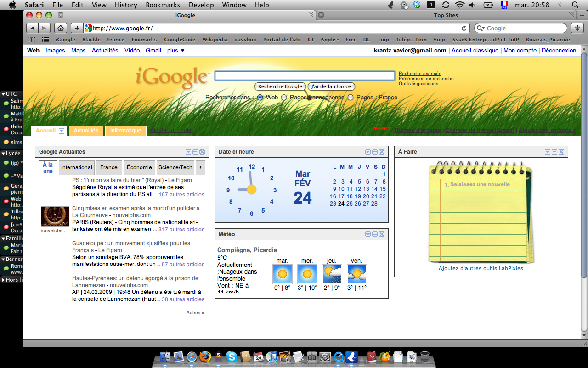The height and width of the screenshot is (368, 588).
Task: Open the Dropbox menu bar icon
Action: (417, 5)
